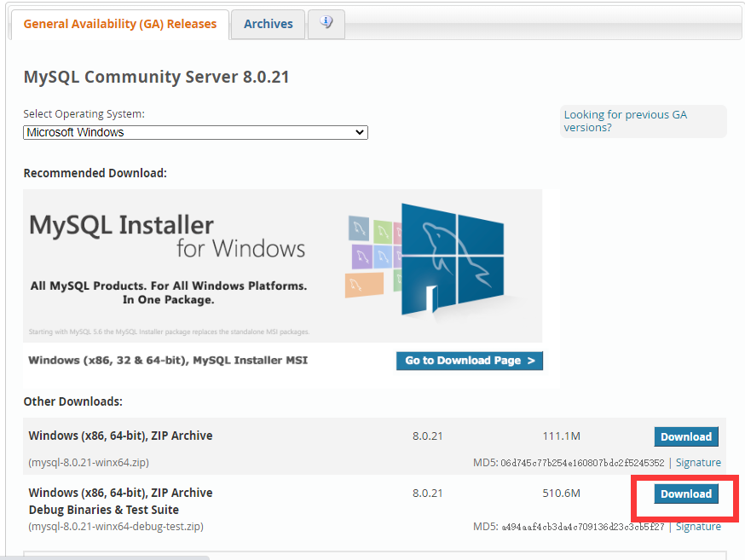
Task: Click the MD5 hash starting with a494aaf4
Action: [582, 526]
